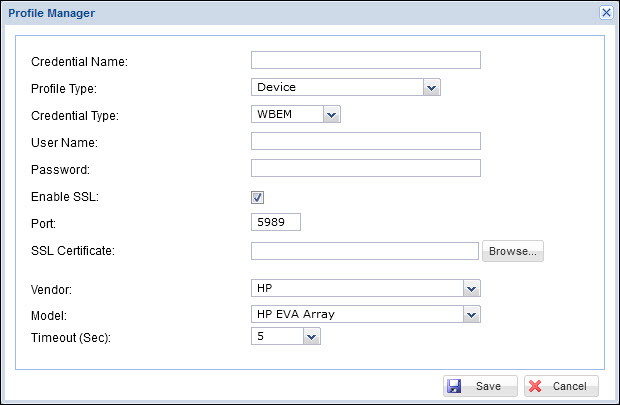620x405 pixels.
Task: Open the Timeout seconds dropdown
Action: pyautogui.click(x=311, y=337)
